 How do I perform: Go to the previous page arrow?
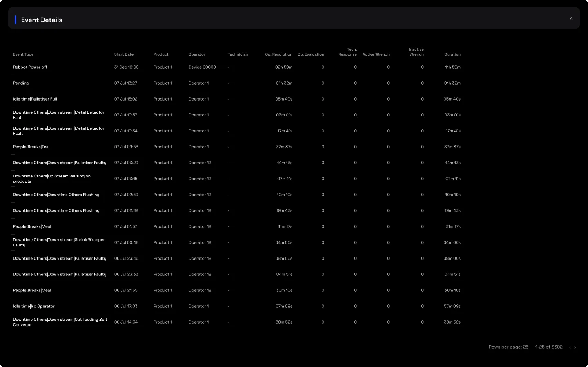pyautogui.click(x=570, y=347)
